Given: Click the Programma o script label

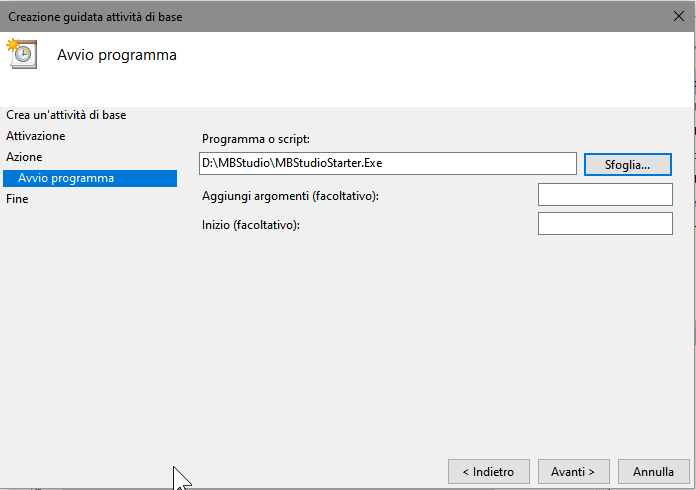Looking at the screenshot, I should pyautogui.click(x=256, y=139).
